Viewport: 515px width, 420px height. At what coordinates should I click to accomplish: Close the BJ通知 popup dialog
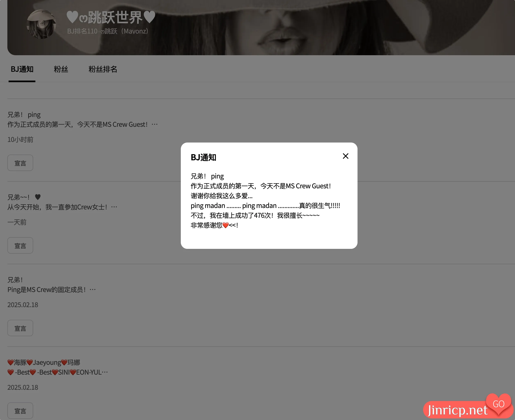345,156
